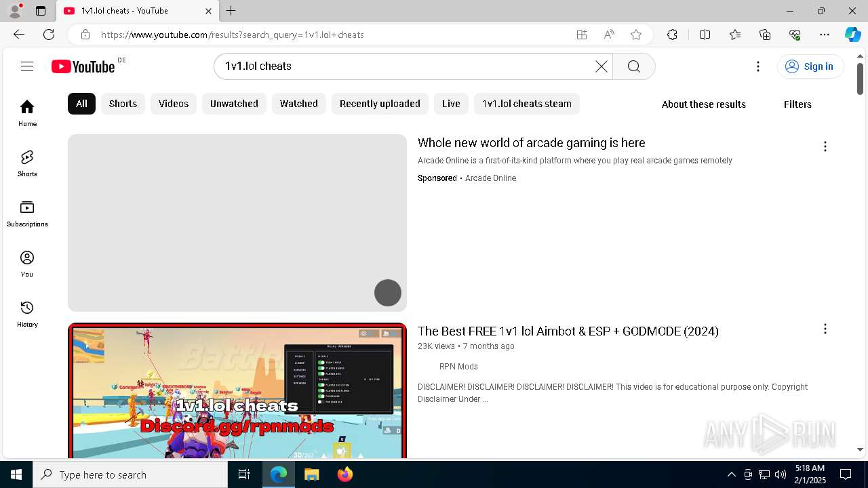Open the Copilot sidebar

(852, 35)
